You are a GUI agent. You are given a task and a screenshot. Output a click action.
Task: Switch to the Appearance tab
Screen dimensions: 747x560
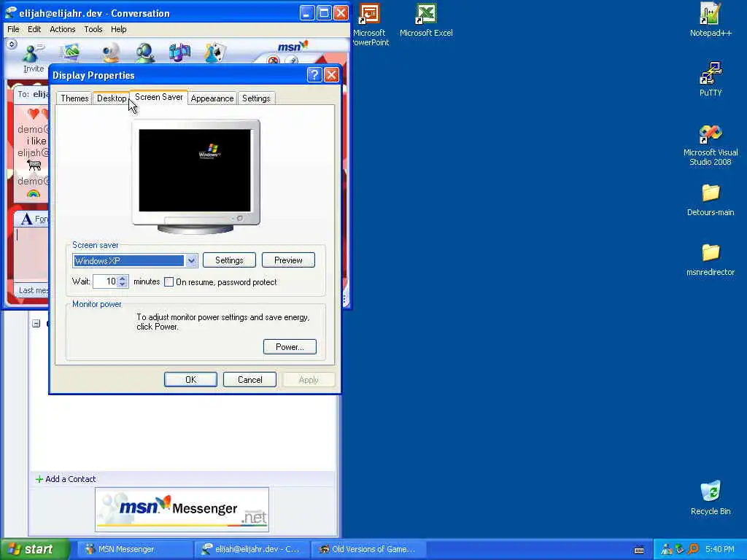click(x=212, y=98)
